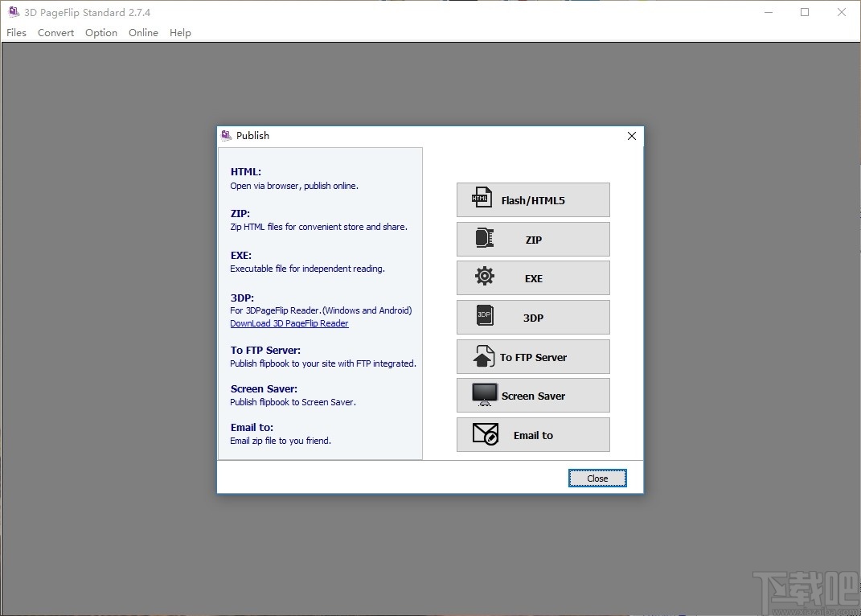861x616 pixels.
Task: Open the Option menu
Action: point(101,32)
